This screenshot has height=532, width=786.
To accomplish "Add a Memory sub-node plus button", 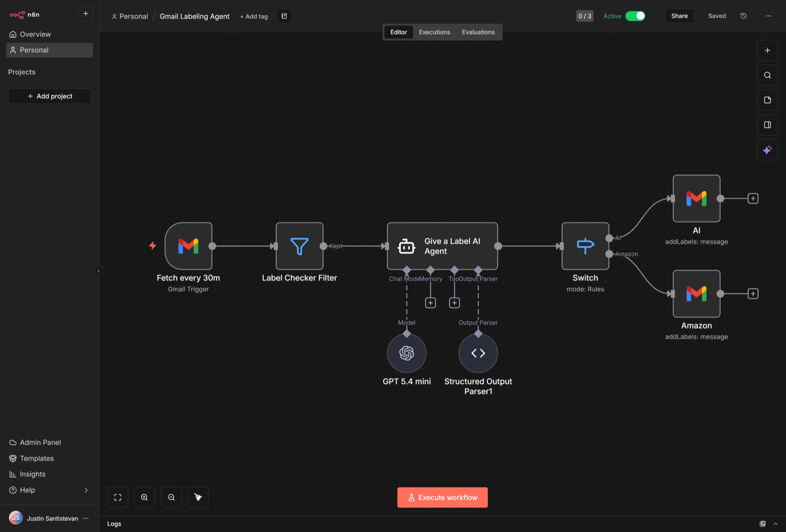I will tap(430, 303).
